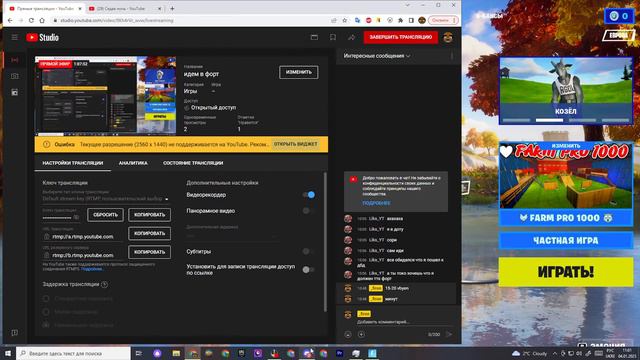
Task: Click the Chrome share page icon
Action: point(334,20)
